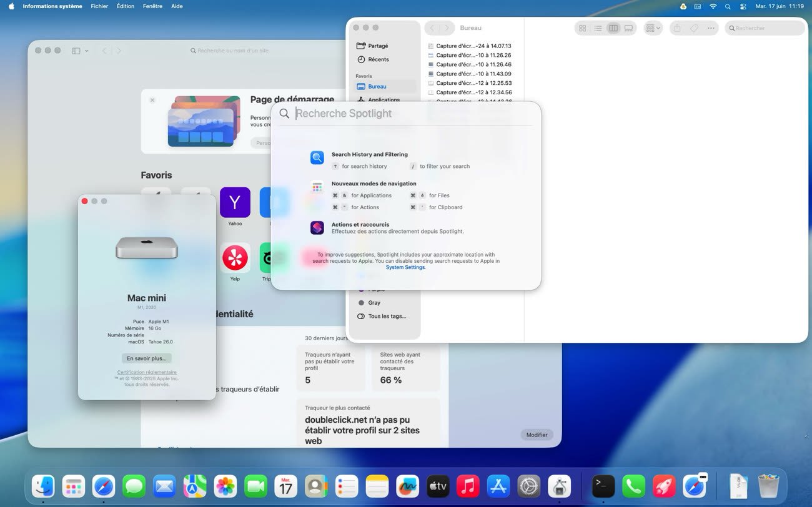This screenshot has height=507, width=812.
Task: Open the Certification réglementaire link
Action: pyautogui.click(x=147, y=372)
